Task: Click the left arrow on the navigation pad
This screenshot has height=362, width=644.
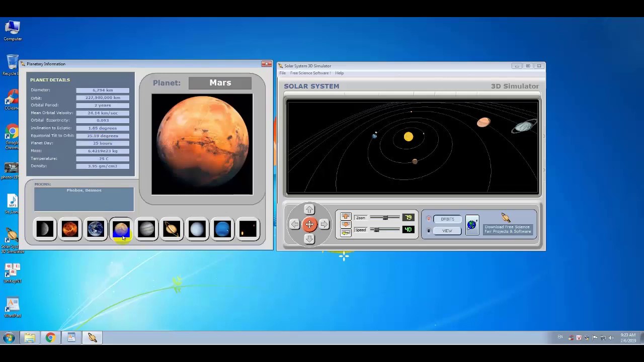Action: (295, 224)
